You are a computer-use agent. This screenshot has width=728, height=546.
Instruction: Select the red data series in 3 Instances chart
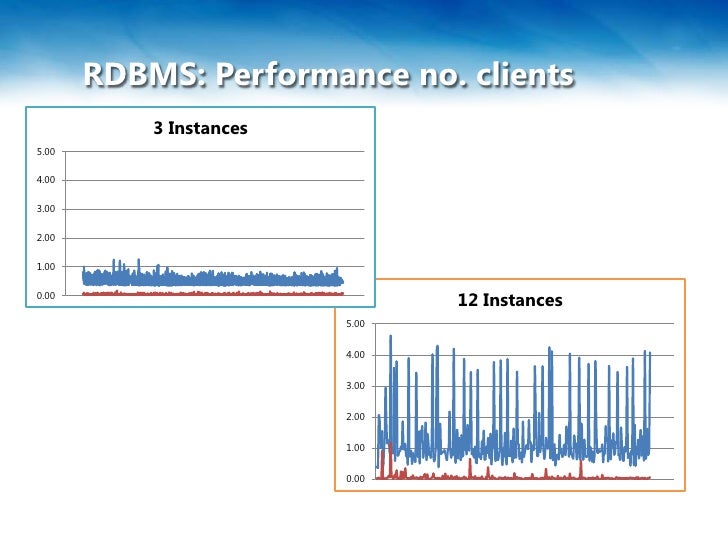pyautogui.click(x=214, y=293)
